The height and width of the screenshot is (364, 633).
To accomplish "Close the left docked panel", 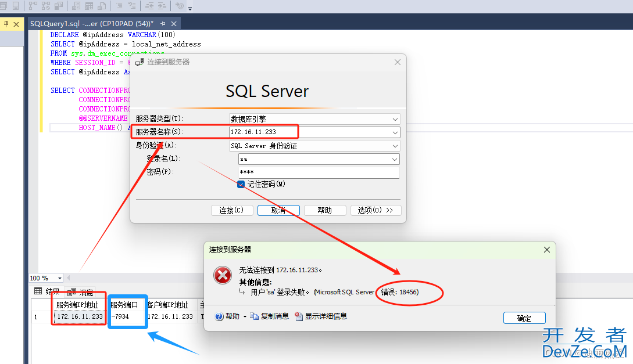I will click(16, 24).
